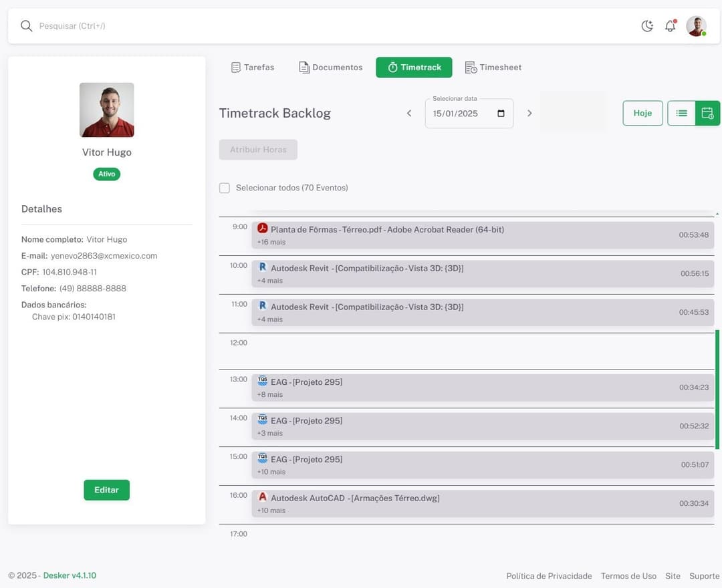This screenshot has width=722, height=588.
Task: Expand +8 mais in 13:00 EAG event
Action: click(270, 395)
